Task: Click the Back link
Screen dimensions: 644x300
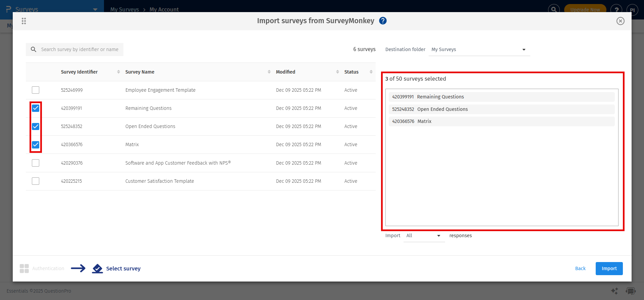Action: (580, 268)
